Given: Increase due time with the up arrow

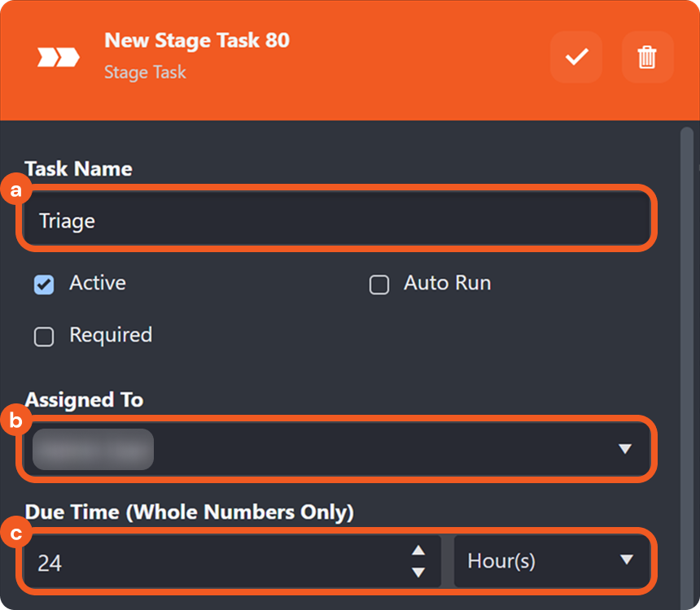Looking at the screenshot, I should tap(418, 551).
